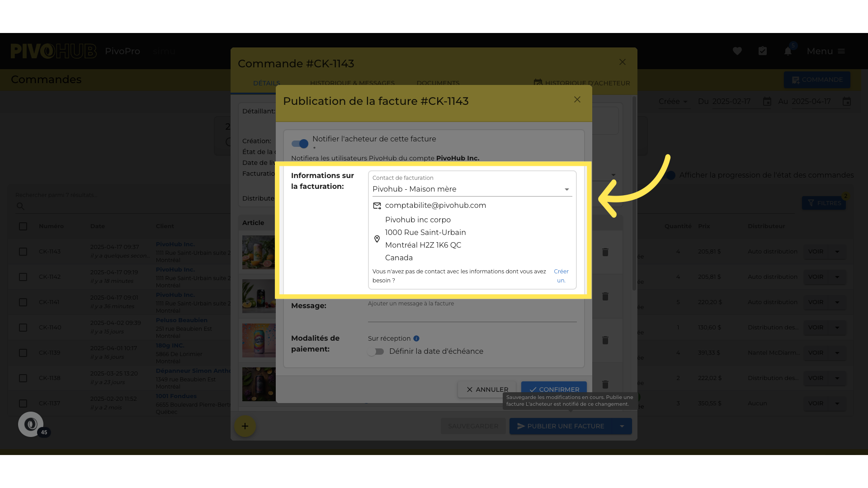The image size is (868, 488).
Task: Click the favorites heart icon
Action: [x=737, y=51]
